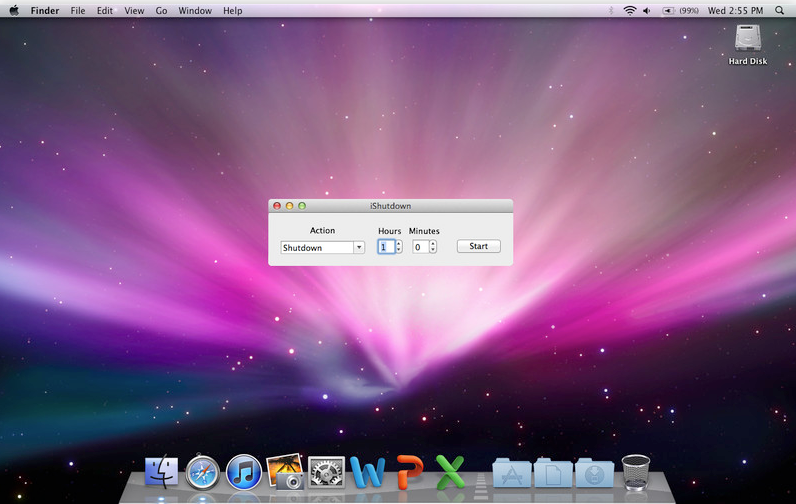Click the iShutdown window title bar

[390, 206]
